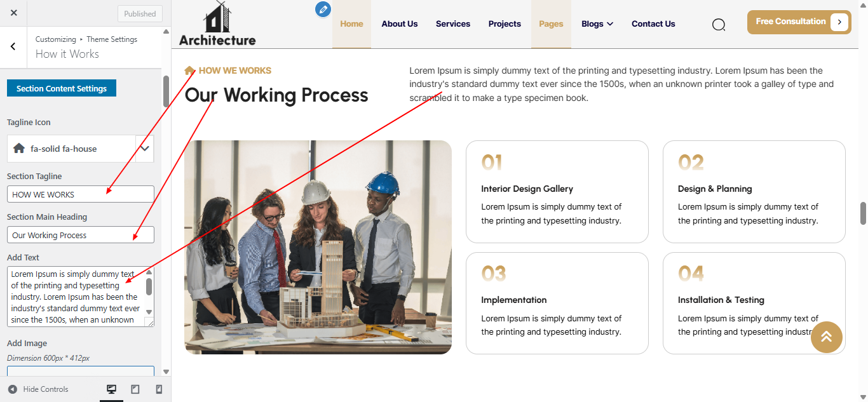Switch preview to mobile view

(x=159, y=389)
